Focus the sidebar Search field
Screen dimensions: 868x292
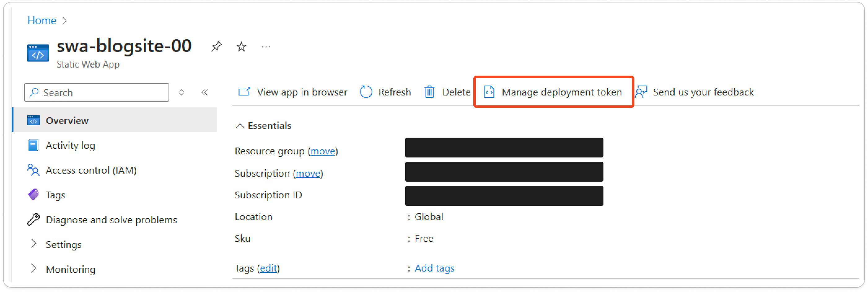(97, 92)
